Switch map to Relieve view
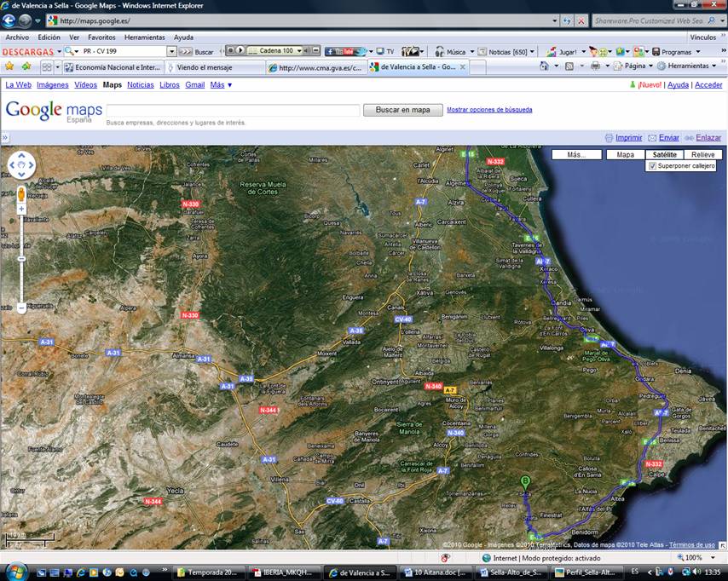The image size is (728, 581). [703, 154]
